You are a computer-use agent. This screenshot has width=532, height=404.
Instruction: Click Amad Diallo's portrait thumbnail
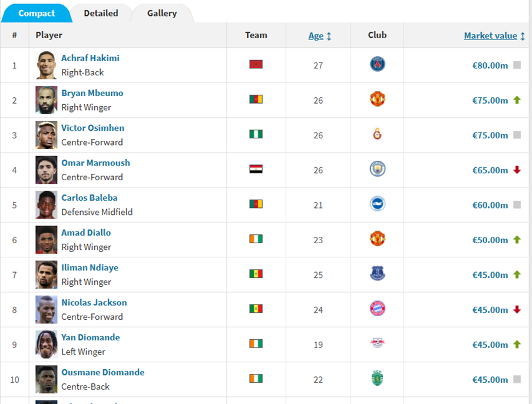point(47,240)
